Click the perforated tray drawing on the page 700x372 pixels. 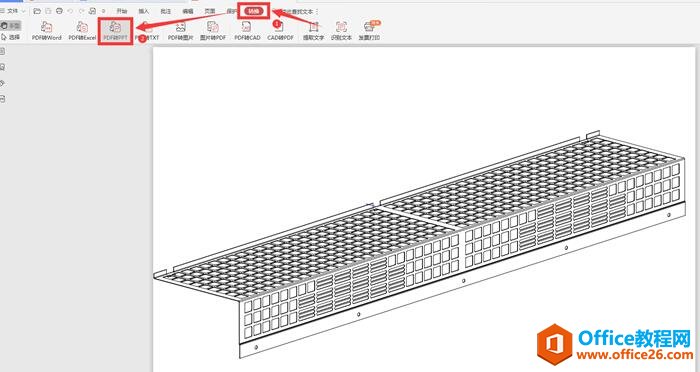coord(420,245)
